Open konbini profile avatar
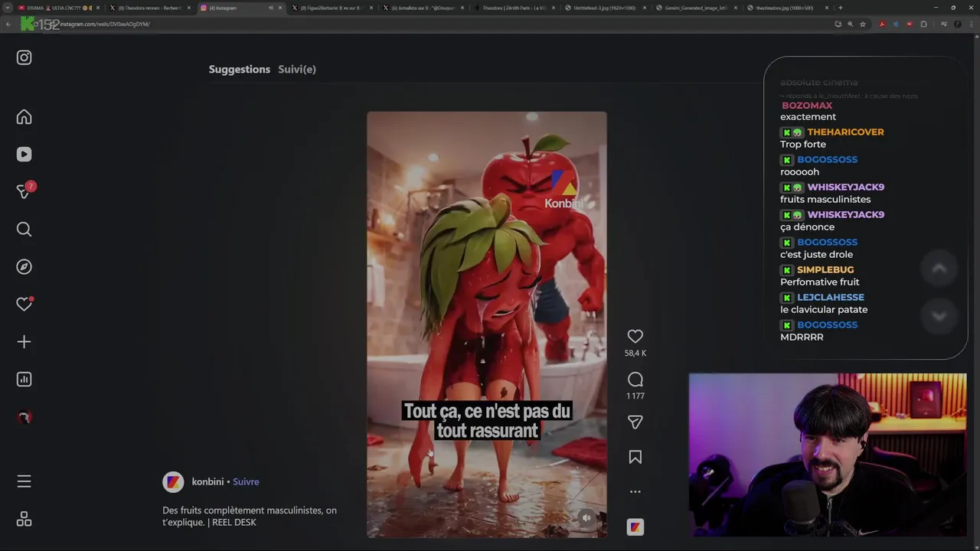Screen dimensions: 980x551 (x=173, y=481)
